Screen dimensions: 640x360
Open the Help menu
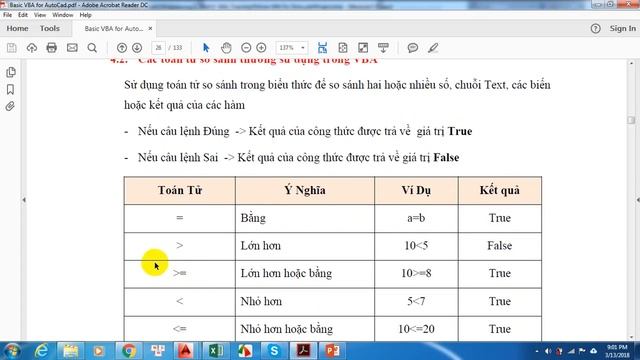tap(85, 15)
